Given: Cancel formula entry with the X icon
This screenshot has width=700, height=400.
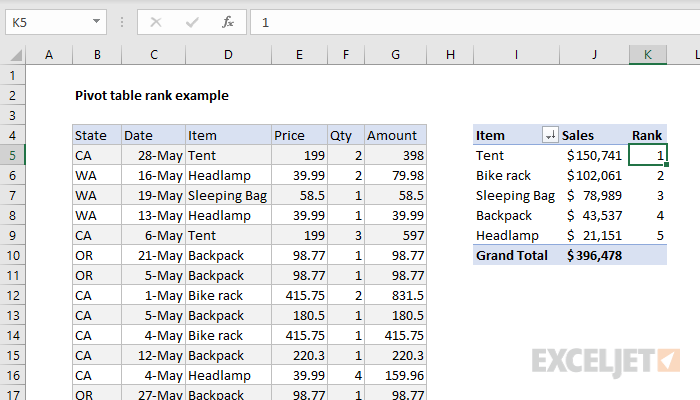Looking at the screenshot, I should point(156,22).
